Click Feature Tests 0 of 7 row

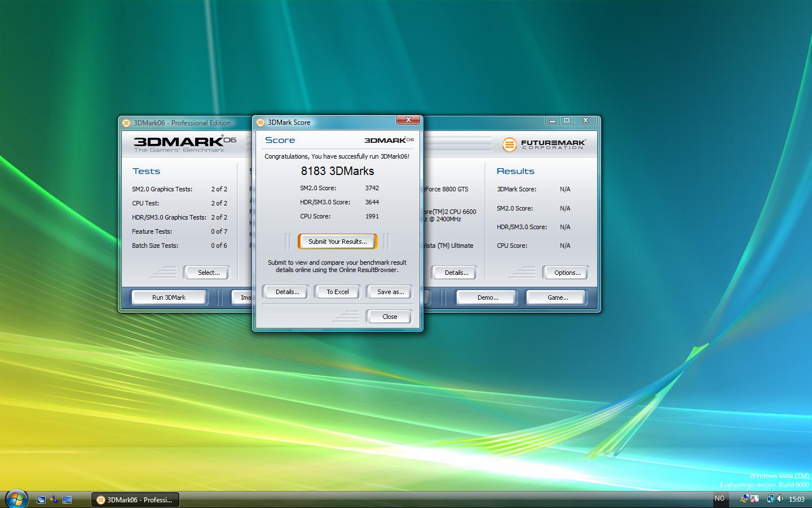pos(180,231)
